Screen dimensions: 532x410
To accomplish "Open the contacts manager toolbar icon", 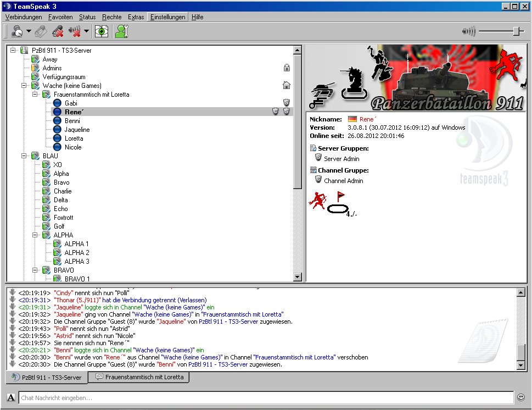I will point(121,31).
